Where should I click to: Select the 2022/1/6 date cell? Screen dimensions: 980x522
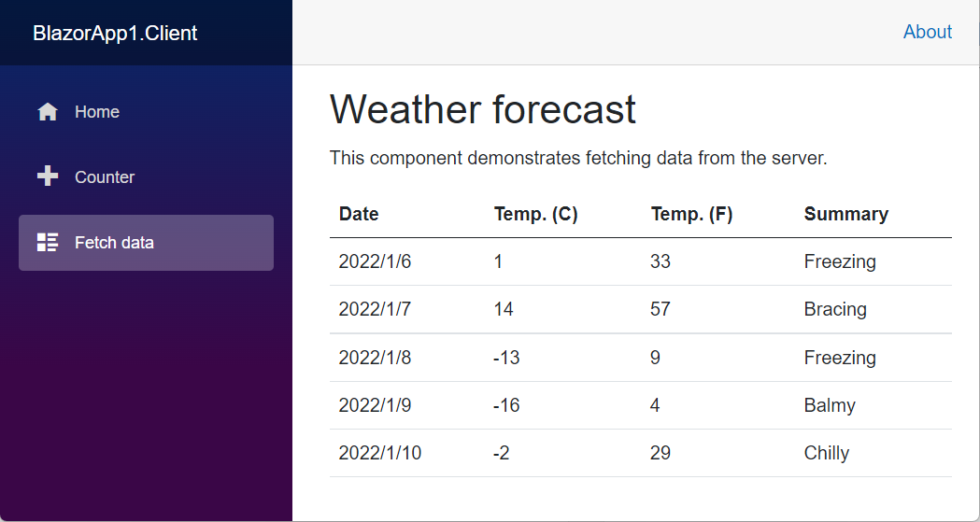[375, 261]
